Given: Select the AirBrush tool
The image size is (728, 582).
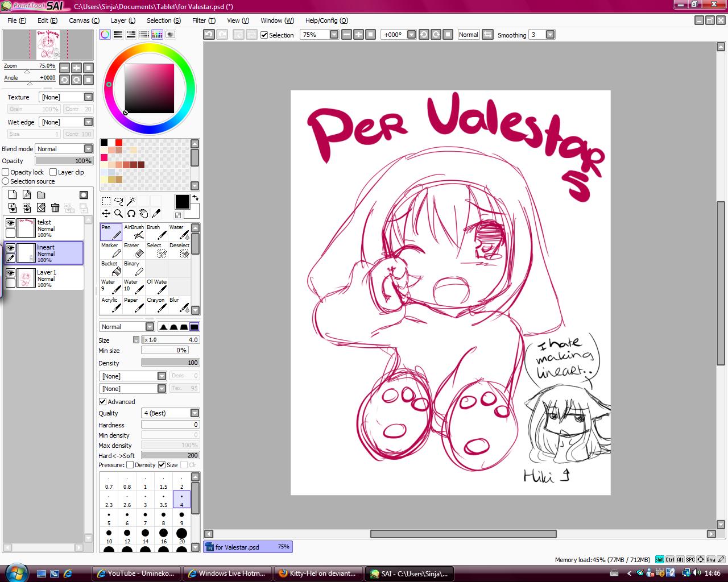Looking at the screenshot, I should [134, 232].
